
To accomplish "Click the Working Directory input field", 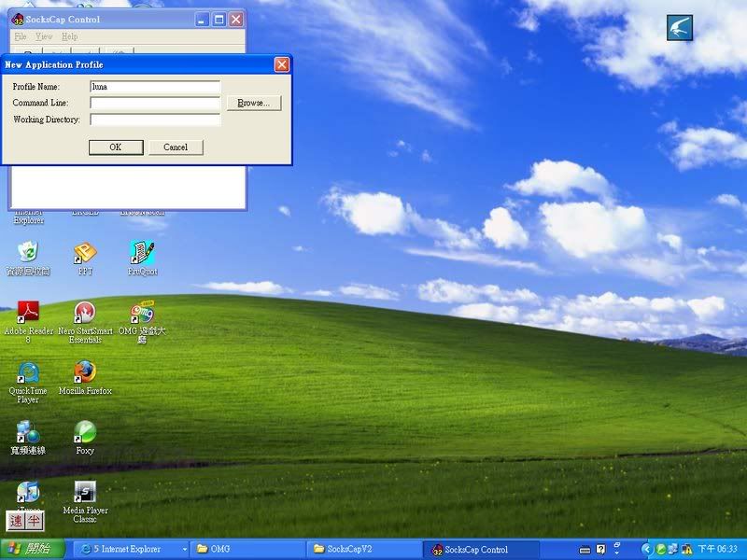I will point(155,119).
